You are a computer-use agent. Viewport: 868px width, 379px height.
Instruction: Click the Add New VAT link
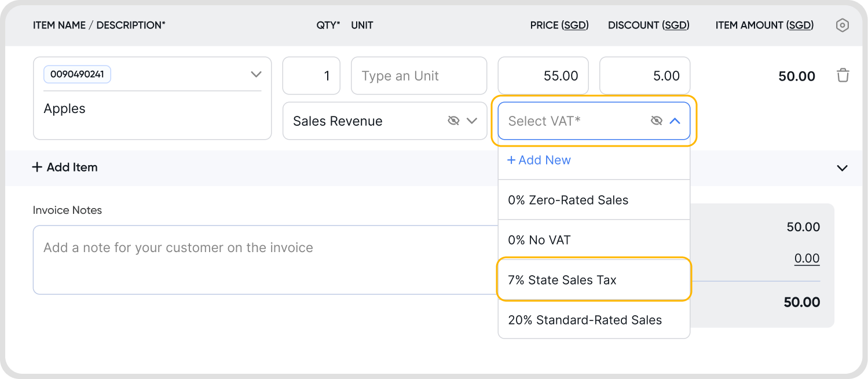click(x=539, y=161)
